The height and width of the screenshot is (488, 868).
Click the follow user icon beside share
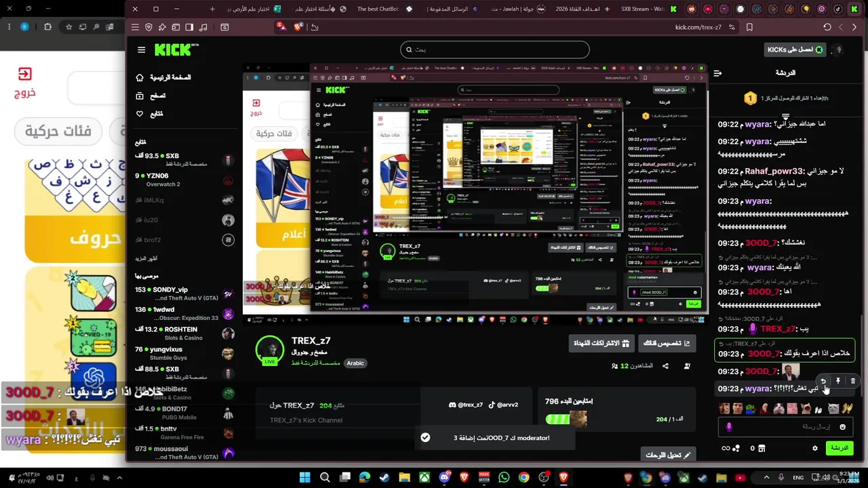[x=688, y=366]
